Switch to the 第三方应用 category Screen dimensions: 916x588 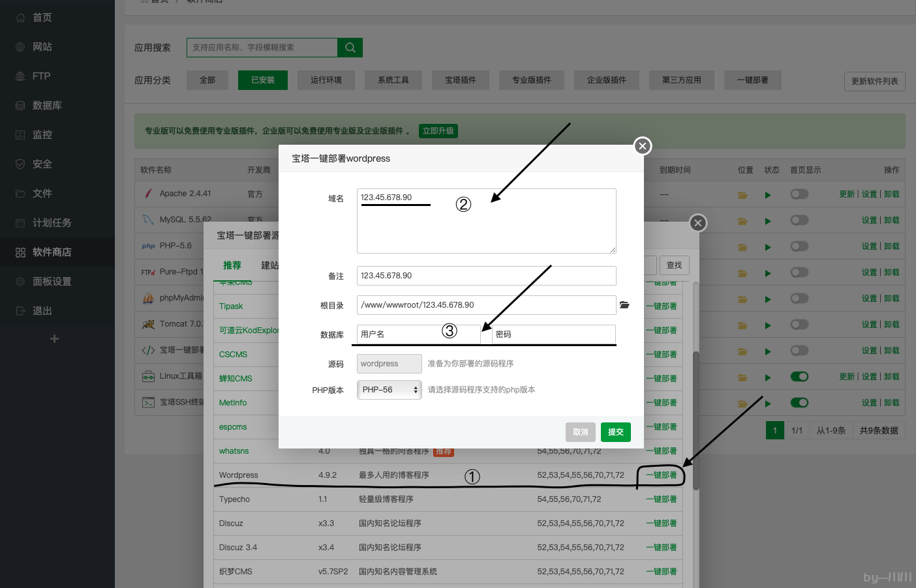click(x=682, y=80)
